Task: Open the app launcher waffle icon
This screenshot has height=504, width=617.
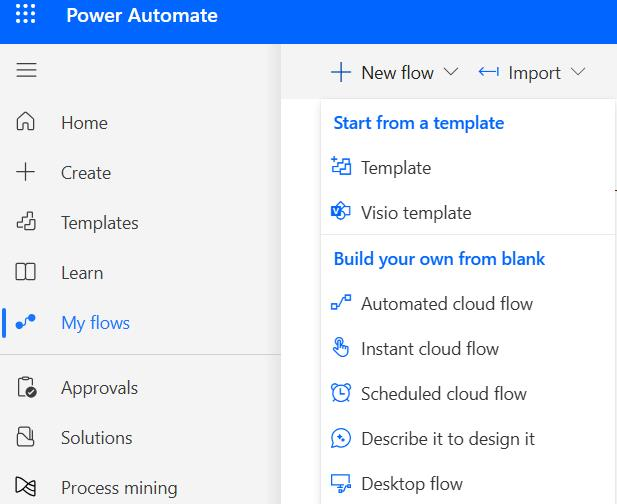Action: coord(26,14)
